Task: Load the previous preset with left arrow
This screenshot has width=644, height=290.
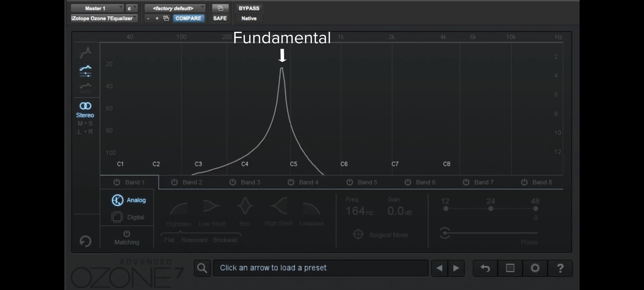Action: pos(440,268)
